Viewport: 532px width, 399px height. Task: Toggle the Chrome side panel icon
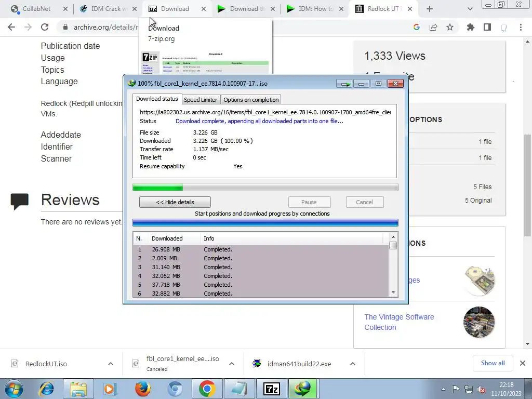[487, 27]
